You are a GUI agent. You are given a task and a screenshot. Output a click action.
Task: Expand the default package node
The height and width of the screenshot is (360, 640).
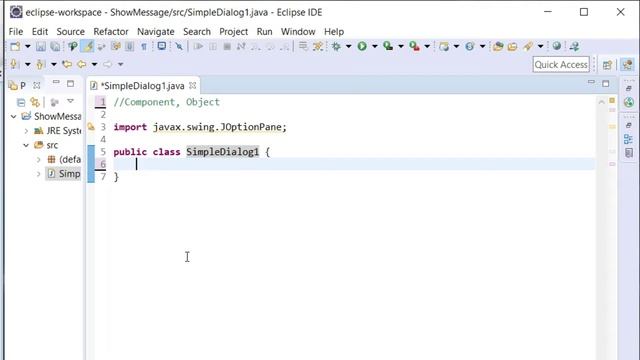[39, 160]
